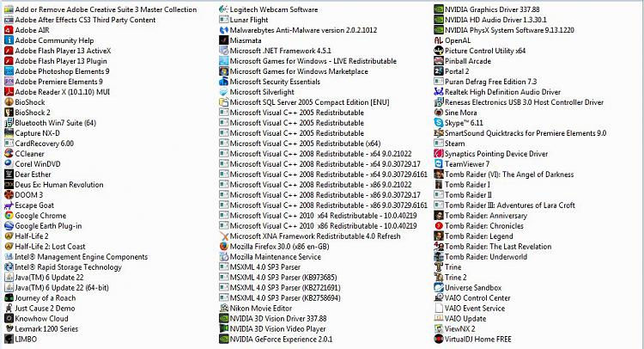The image size is (644, 349).
Task: Click the Google Earth Plug-in icon
Action: pos(9,226)
